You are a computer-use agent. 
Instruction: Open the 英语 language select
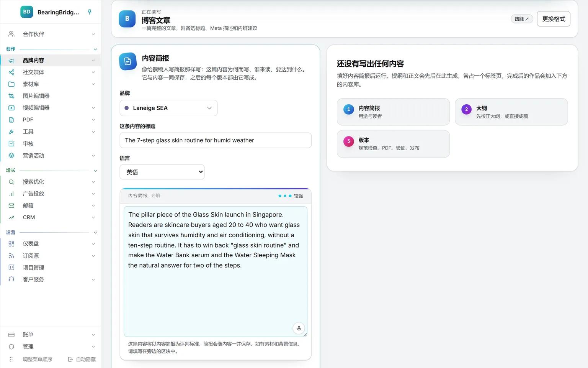[x=162, y=172]
